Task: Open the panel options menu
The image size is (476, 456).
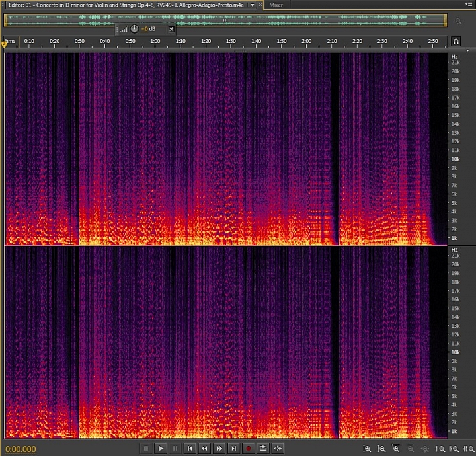Action: 469,4
